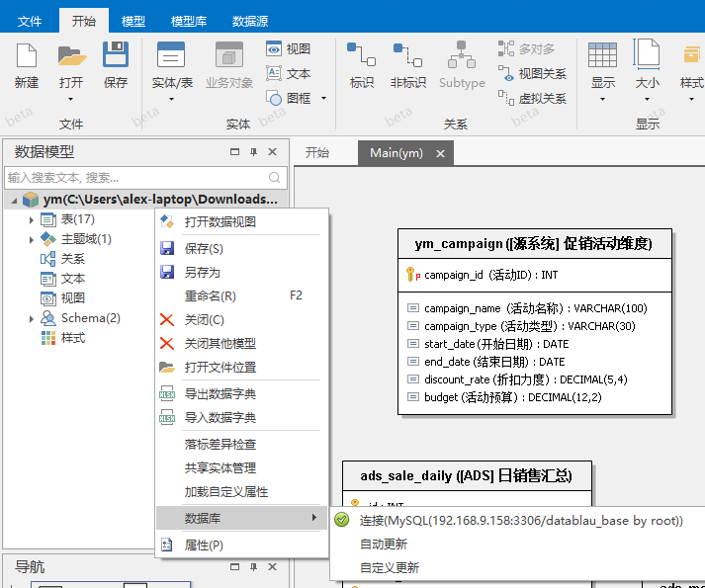Screen dimensions: 705x588
Task: Open dropdown arrow under 显示
Action: (x=602, y=99)
